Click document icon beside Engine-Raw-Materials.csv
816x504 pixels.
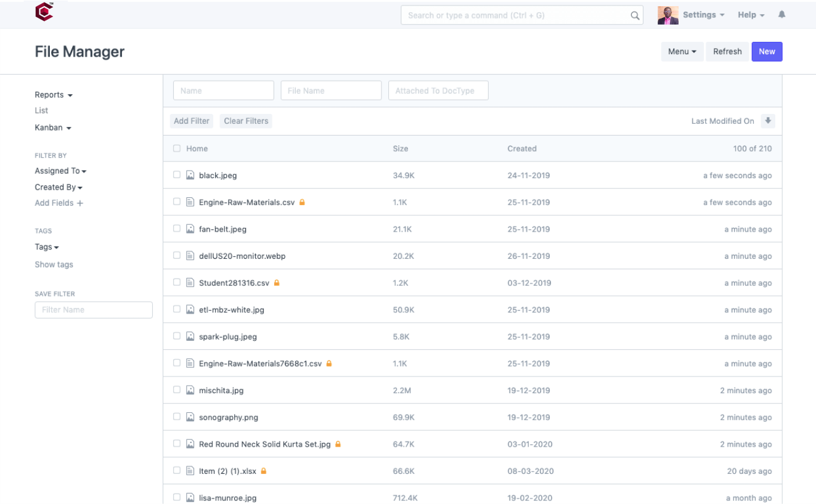click(x=190, y=202)
